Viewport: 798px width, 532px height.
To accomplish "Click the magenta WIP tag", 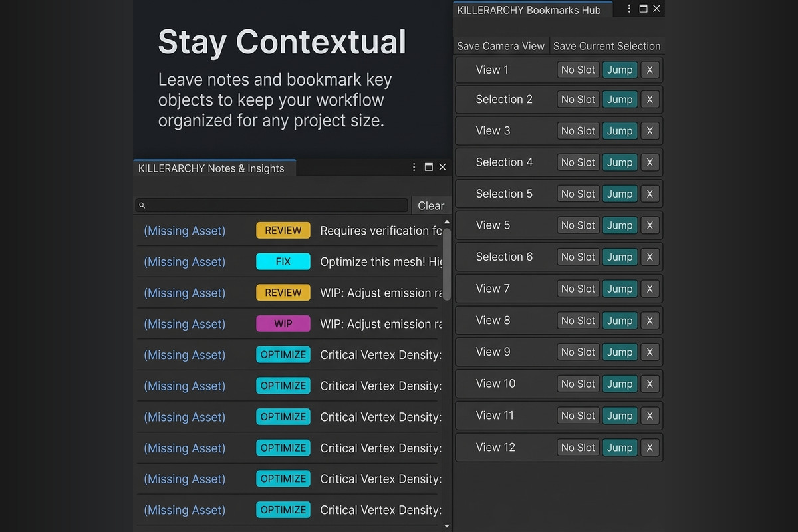I will [x=283, y=324].
